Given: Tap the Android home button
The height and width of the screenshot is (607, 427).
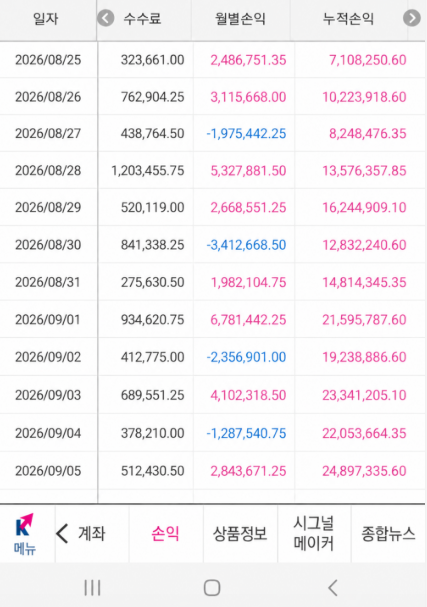Looking at the screenshot, I should pos(212,588).
